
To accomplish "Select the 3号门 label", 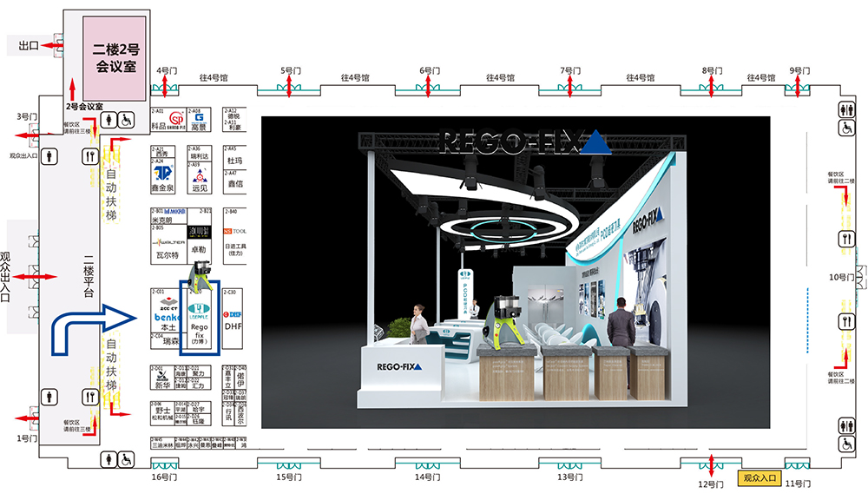I will (27, 117).
